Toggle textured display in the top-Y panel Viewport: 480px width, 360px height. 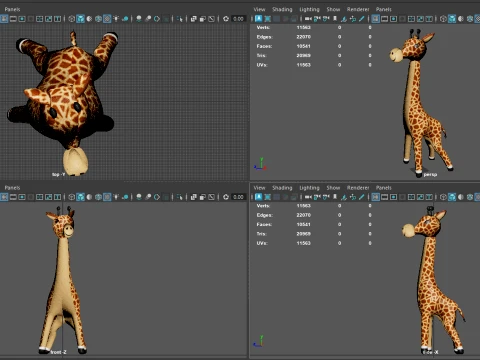(107, 19)
